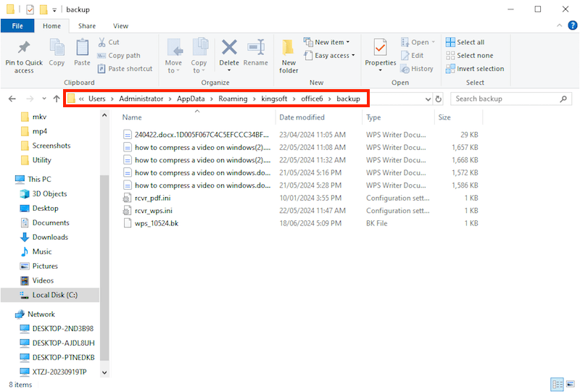Open the Screenshots folder in sidebar
Viewport: 580px width, 392px height.
[x=51, y=146]
